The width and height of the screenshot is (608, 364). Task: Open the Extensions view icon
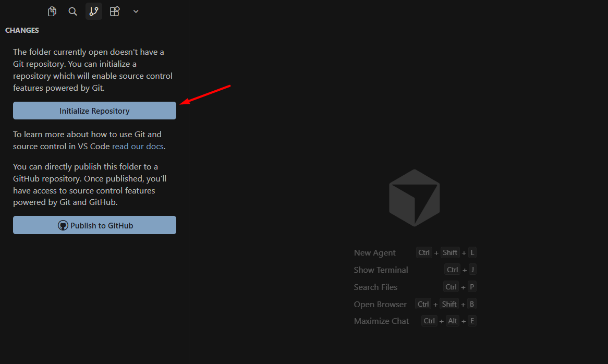pos(114,11)
